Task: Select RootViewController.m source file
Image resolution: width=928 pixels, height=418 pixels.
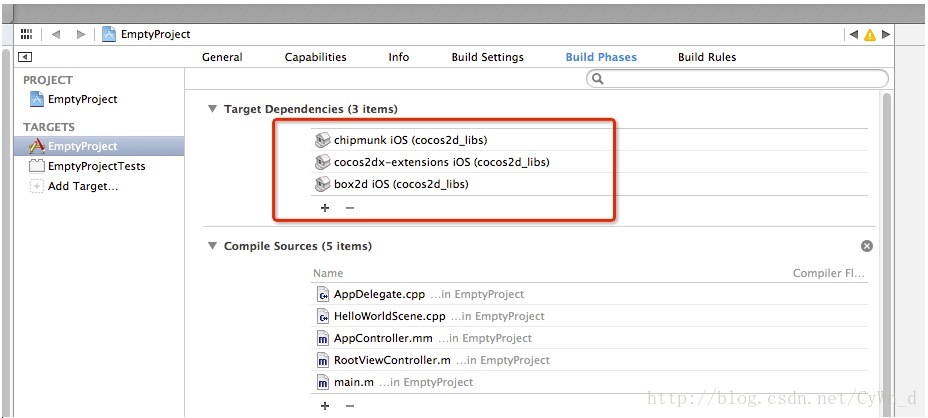Action: (x=589, y=360)
